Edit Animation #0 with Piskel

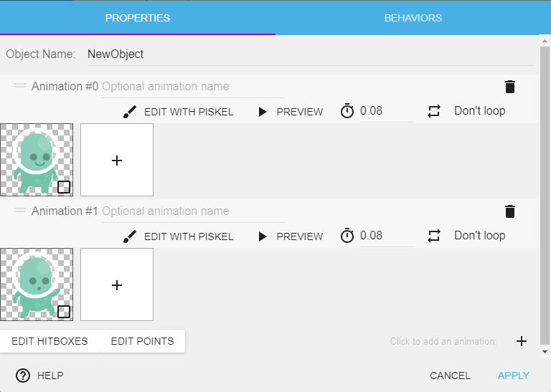tap(178, 112)
